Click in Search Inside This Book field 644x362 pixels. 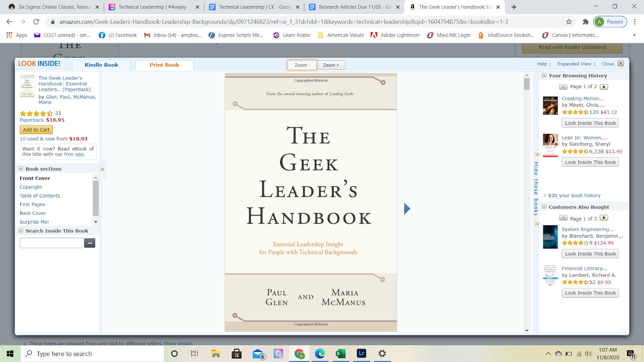[x=52, y=243]
